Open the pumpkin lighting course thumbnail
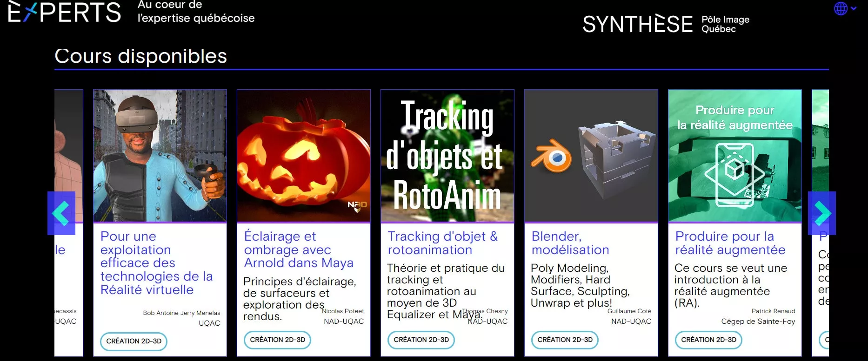Viewport: 868px width, 361px height. [x=304, y=156]
